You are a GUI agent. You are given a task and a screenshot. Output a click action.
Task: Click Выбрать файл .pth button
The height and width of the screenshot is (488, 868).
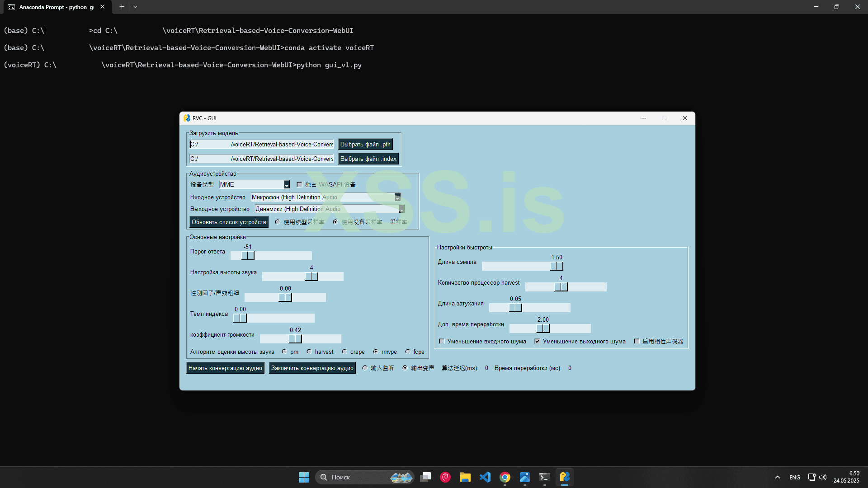[x=365, y=144]
